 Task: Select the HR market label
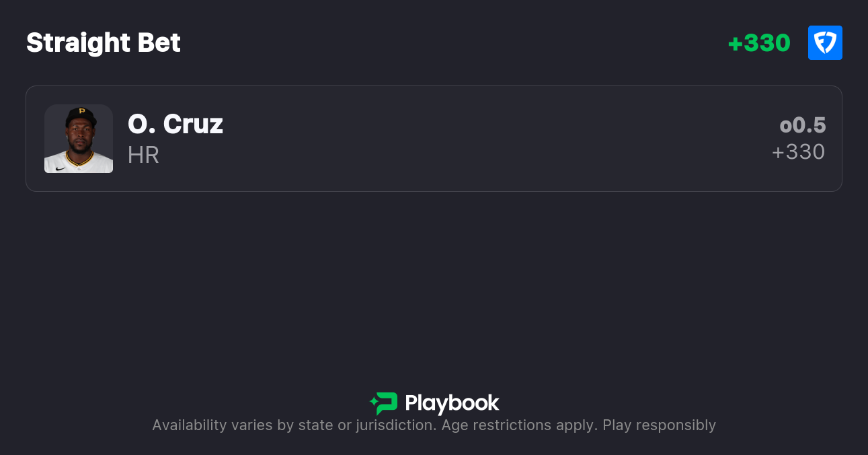pos(143,155)
